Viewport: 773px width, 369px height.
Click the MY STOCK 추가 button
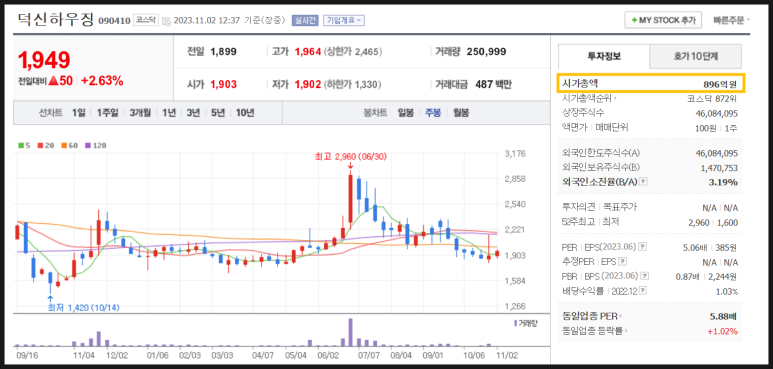[x=663, y=20]
